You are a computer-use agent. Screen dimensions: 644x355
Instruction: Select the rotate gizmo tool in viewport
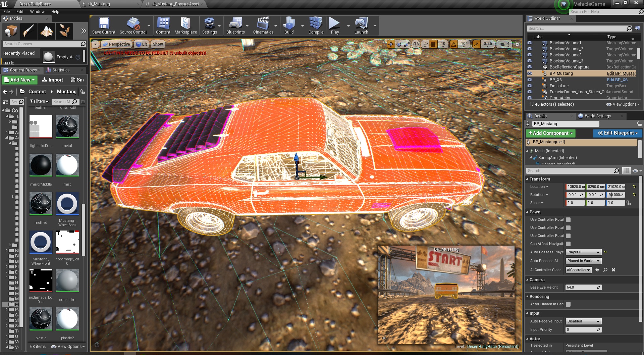coord(399,44)
